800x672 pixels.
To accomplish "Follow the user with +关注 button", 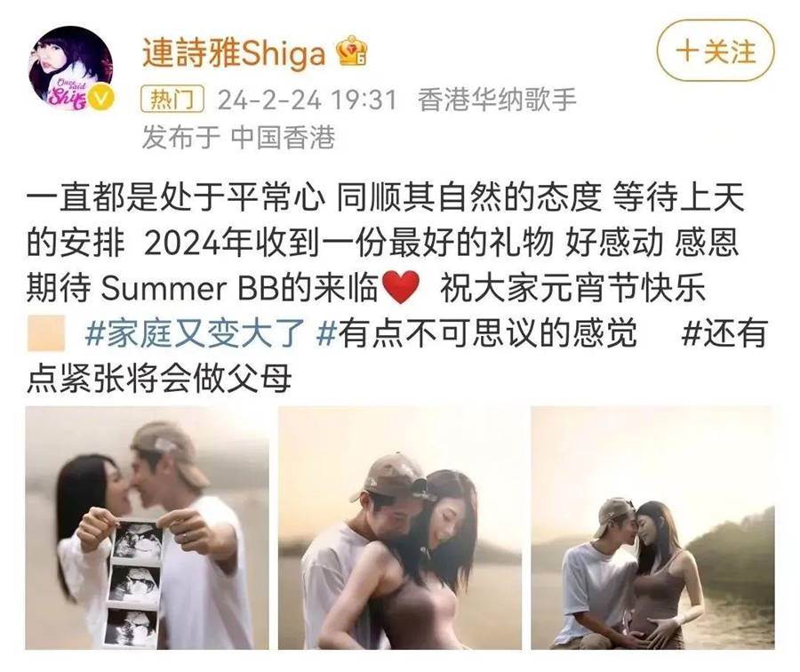I will point(716,51).
